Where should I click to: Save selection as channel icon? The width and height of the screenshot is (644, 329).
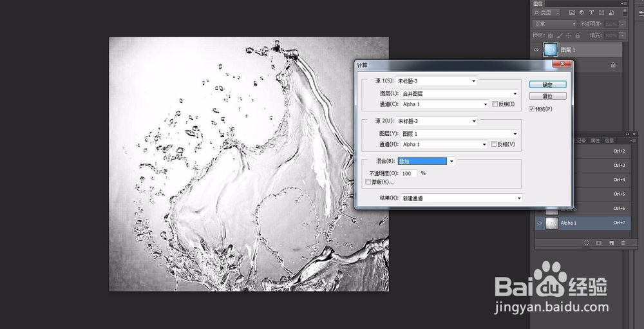click(598, 243)
